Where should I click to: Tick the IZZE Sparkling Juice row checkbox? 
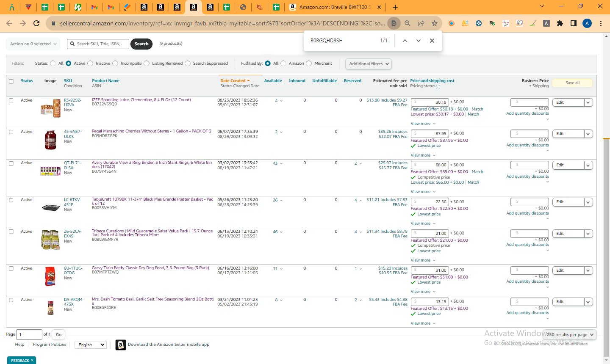tap(11, 101)
